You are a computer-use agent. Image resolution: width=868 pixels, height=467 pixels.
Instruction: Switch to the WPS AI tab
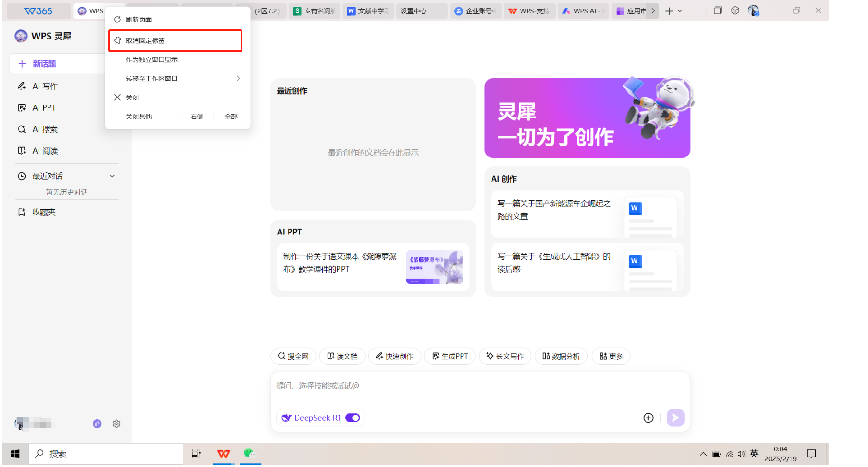583,11
